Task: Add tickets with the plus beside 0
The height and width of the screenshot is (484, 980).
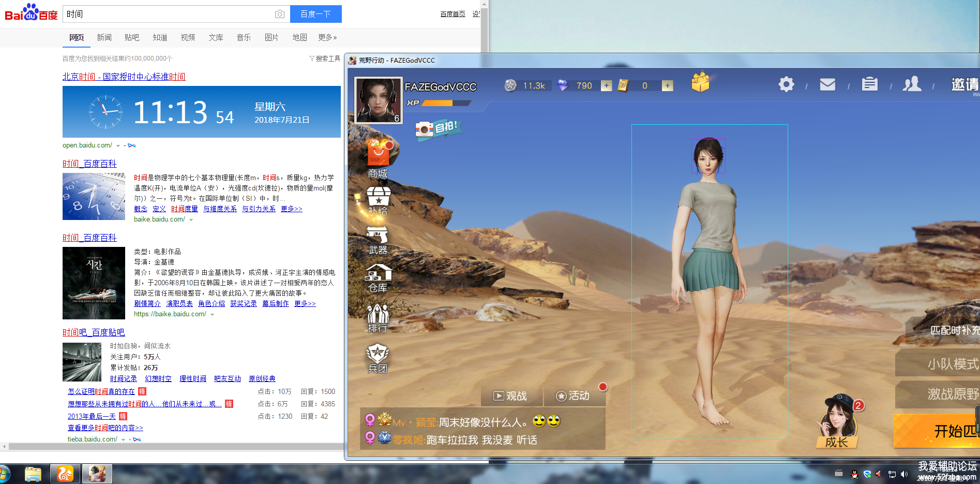Action: [x=668, y=85]
